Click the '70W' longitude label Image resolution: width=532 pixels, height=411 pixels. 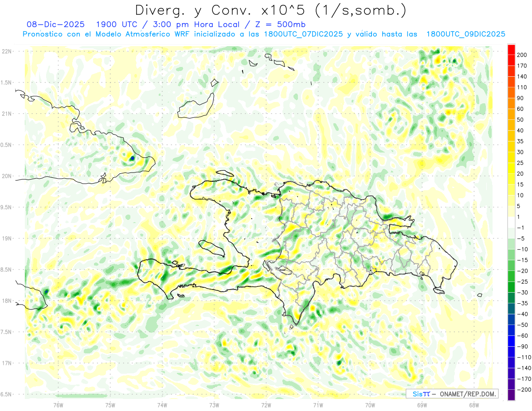click(370, 405)
